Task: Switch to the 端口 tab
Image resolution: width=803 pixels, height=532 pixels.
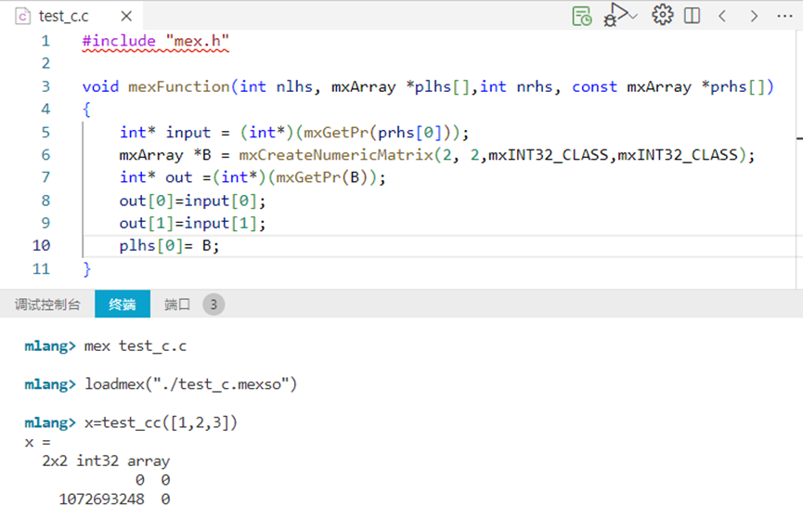Action: pos(177,305)
